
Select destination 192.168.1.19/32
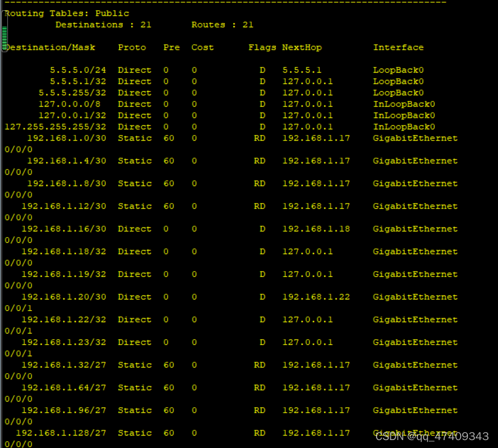point(64,274)
